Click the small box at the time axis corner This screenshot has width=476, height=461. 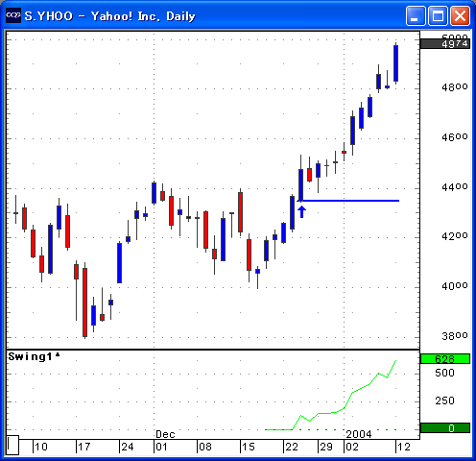(12, 445)
